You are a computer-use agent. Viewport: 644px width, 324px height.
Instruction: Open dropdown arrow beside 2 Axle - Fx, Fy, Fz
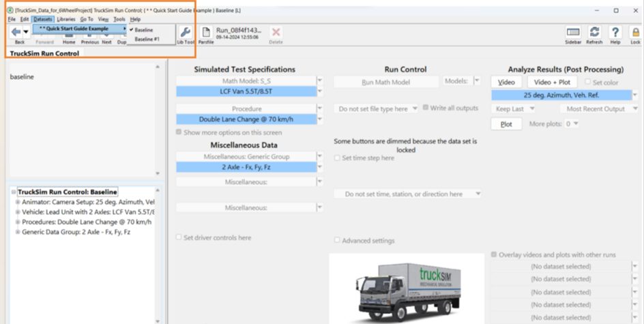click(x=320, y=167)
